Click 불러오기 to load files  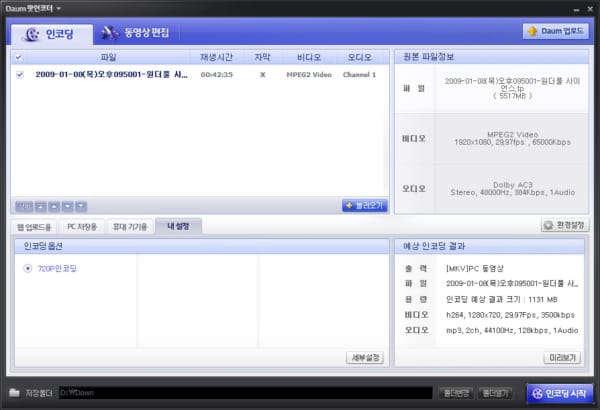(365, 206)
